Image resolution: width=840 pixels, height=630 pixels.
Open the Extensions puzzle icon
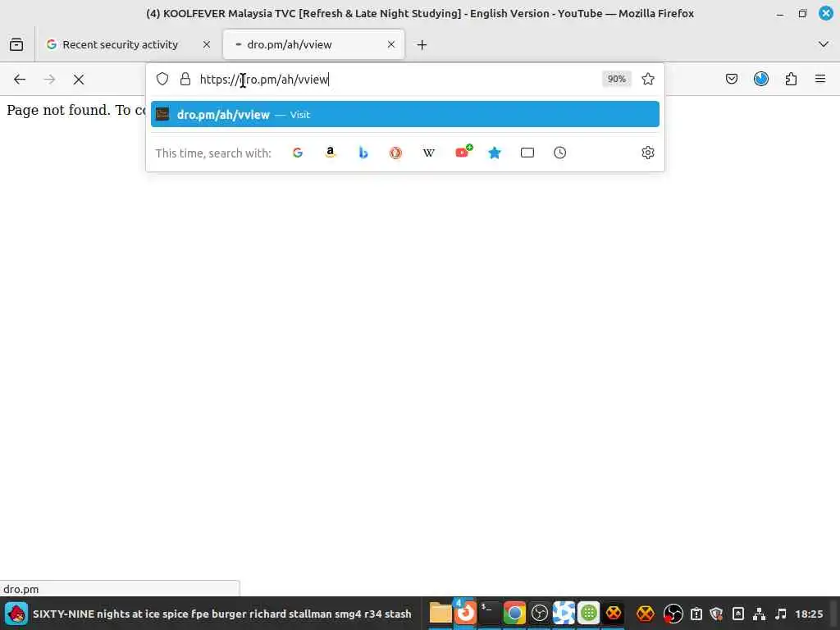(791, 80)
